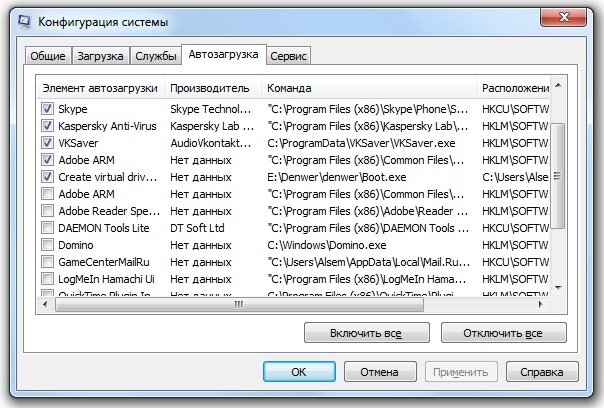The width and height of the screenshot is (604, 408).
Task: Click the C:\Users\Alse location cell
Action: click(515, 177)
